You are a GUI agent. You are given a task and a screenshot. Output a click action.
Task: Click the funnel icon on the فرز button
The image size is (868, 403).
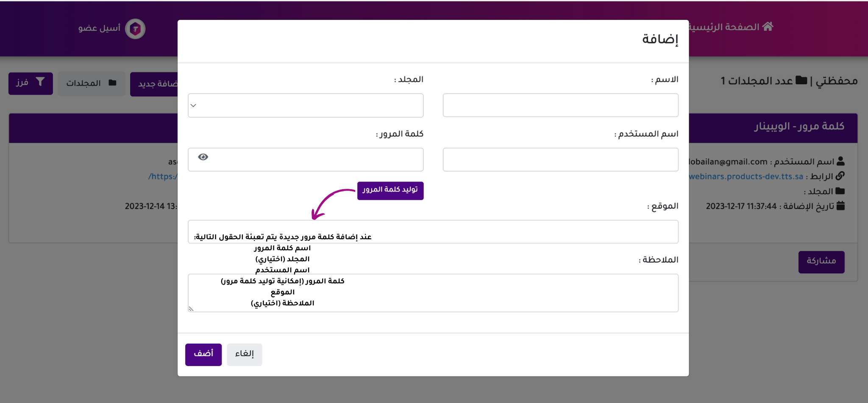(x=40, y=81)
